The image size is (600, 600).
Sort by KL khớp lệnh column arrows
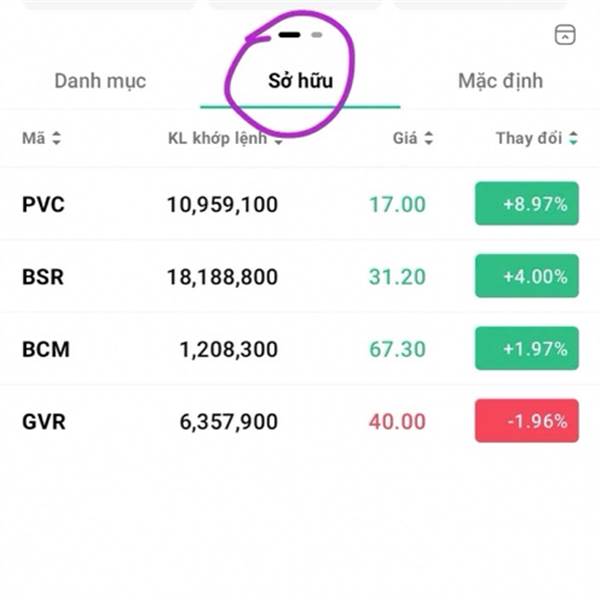coord(278,140)
